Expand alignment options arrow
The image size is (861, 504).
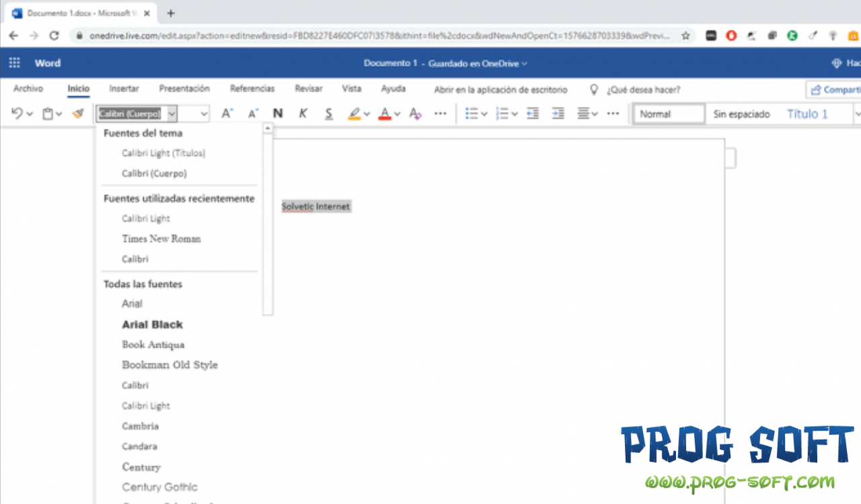(x=596, y=114)
